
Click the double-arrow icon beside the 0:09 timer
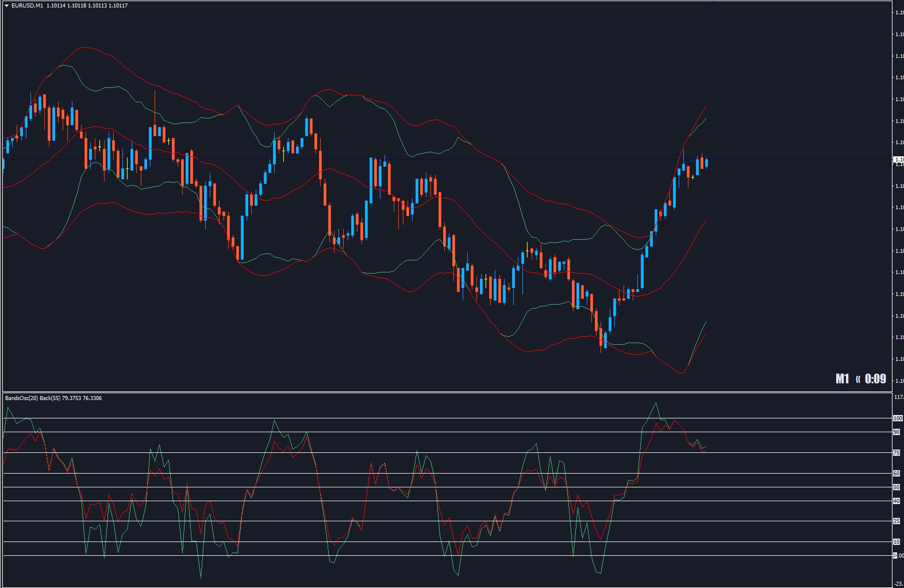coord(858,379)
